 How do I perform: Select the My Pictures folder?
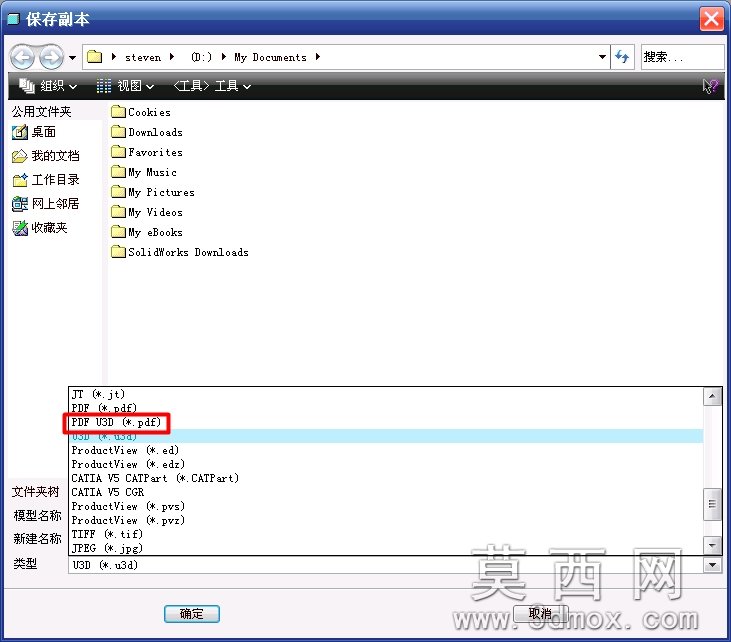[x=153, y=192]
